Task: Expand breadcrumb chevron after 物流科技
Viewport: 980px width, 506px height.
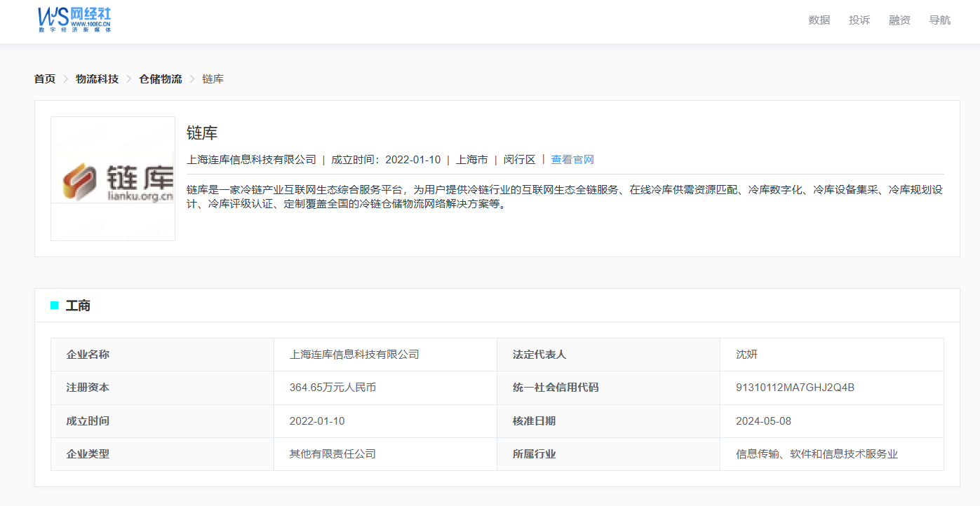Action: [x=129, y=78]
